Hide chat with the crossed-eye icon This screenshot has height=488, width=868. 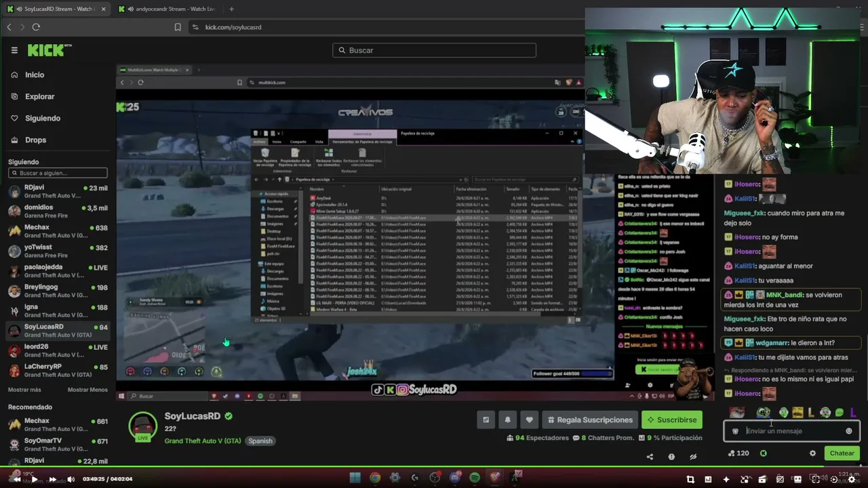coord(693,457)
